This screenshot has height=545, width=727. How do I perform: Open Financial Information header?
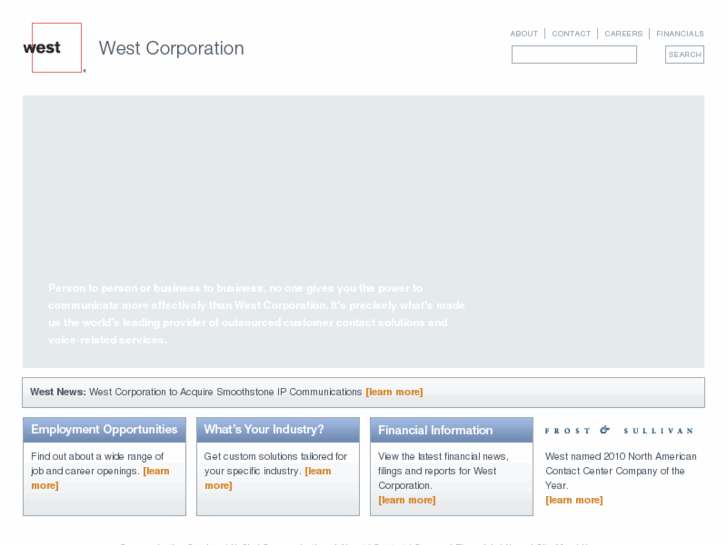point(452,430)
